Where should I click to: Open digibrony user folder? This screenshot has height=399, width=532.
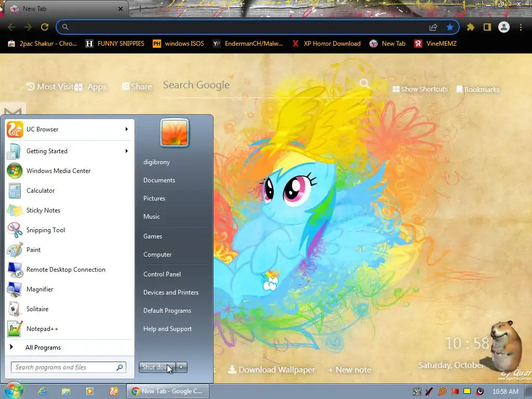pos(156,162)
